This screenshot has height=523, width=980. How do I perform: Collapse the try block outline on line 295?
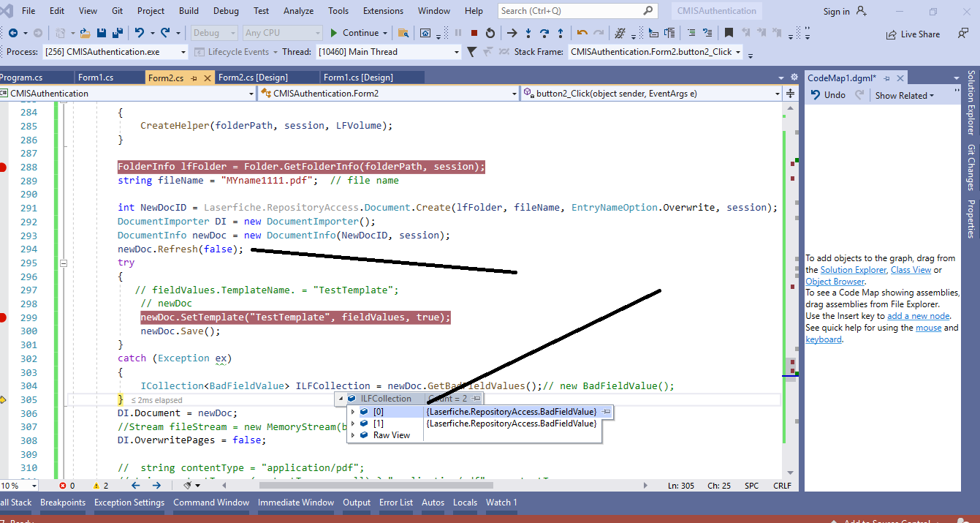[64, 263]
